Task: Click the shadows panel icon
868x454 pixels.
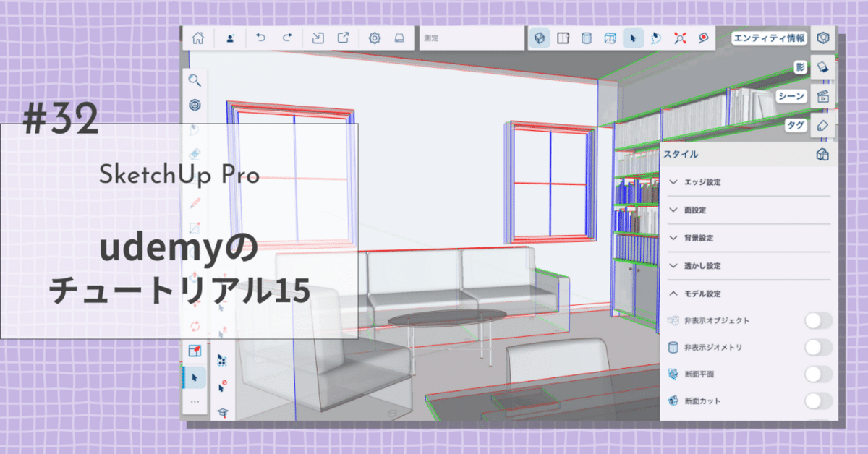Action: (823, 67)
